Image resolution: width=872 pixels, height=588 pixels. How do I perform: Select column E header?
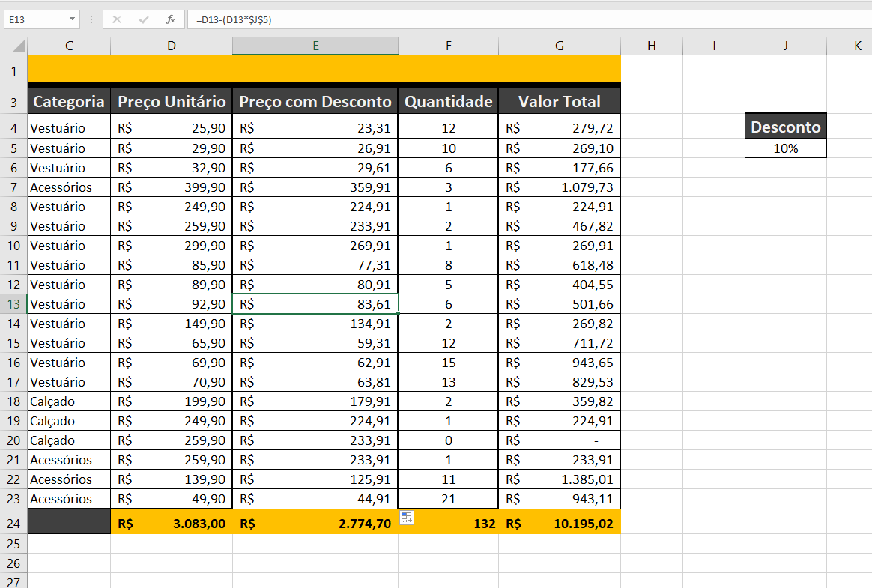(315, 46)
